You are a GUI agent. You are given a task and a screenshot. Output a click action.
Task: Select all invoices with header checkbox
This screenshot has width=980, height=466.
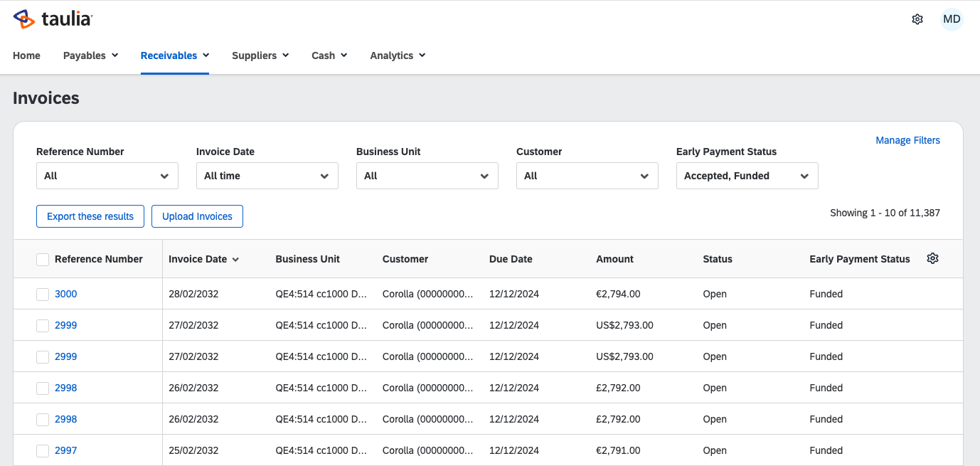pyautogui.click(x=43, y=260)
